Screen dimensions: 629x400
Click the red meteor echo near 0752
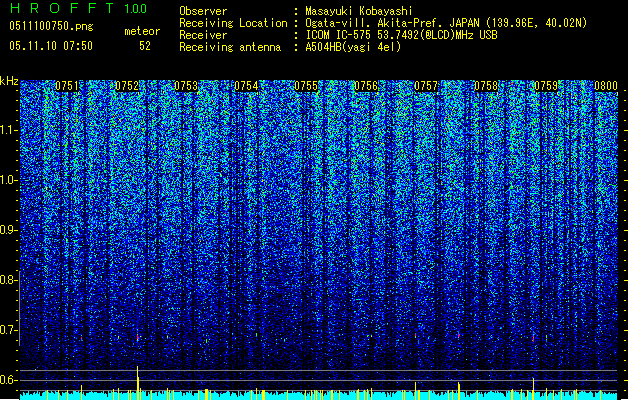point(138,338)
